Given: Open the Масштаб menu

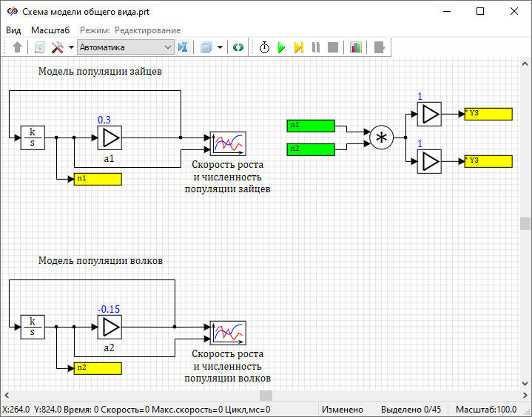Looking at the screenshot, I should pos(50,30).
